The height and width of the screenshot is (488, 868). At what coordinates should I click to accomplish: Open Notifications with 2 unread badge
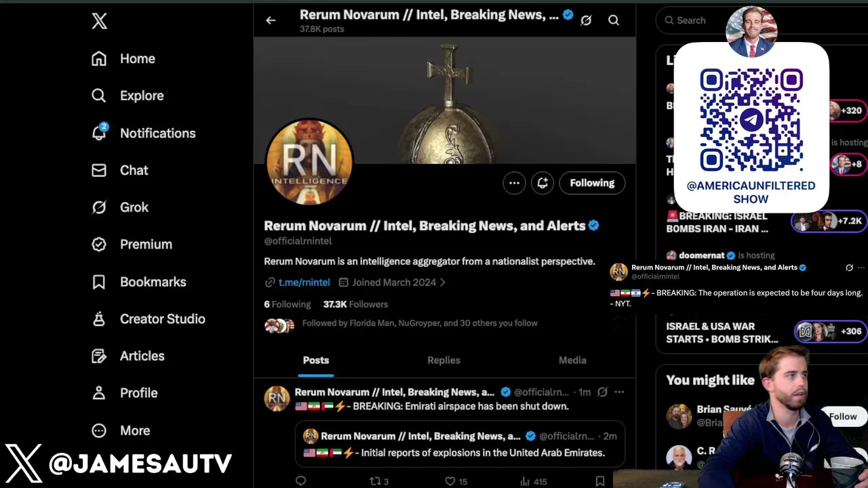[x=144, y=133]
